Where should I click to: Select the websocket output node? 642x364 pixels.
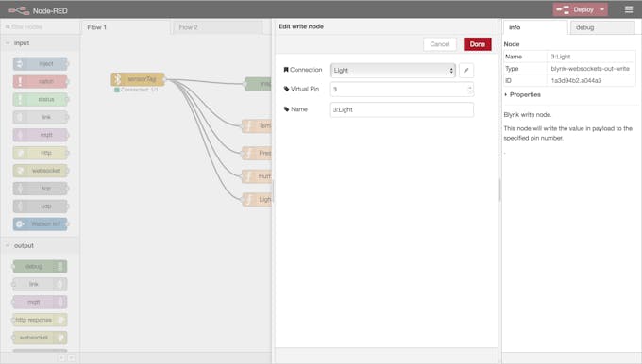pyautogui.click(x=40, y=338)
